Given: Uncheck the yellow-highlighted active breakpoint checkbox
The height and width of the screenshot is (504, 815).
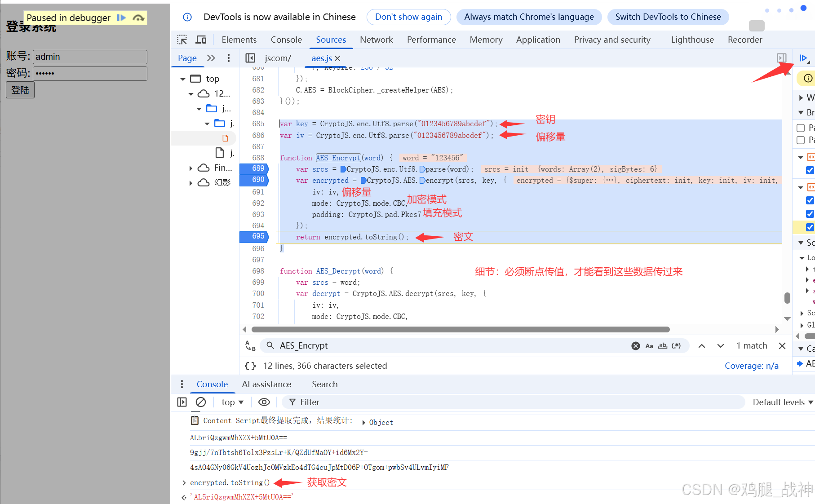Looking at the screenshot, I should point(810,227).
